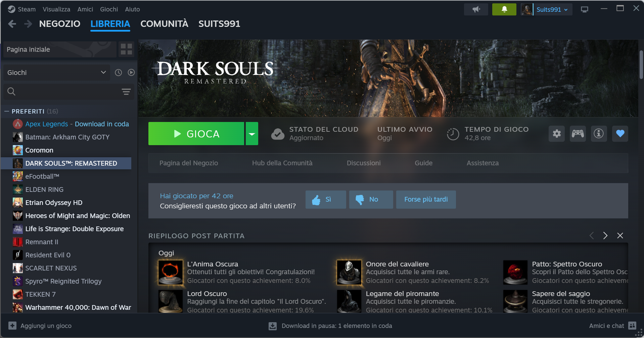Click the cloud status icon
The width and height of the screenshot is (644, 338).
click(278, 134)
